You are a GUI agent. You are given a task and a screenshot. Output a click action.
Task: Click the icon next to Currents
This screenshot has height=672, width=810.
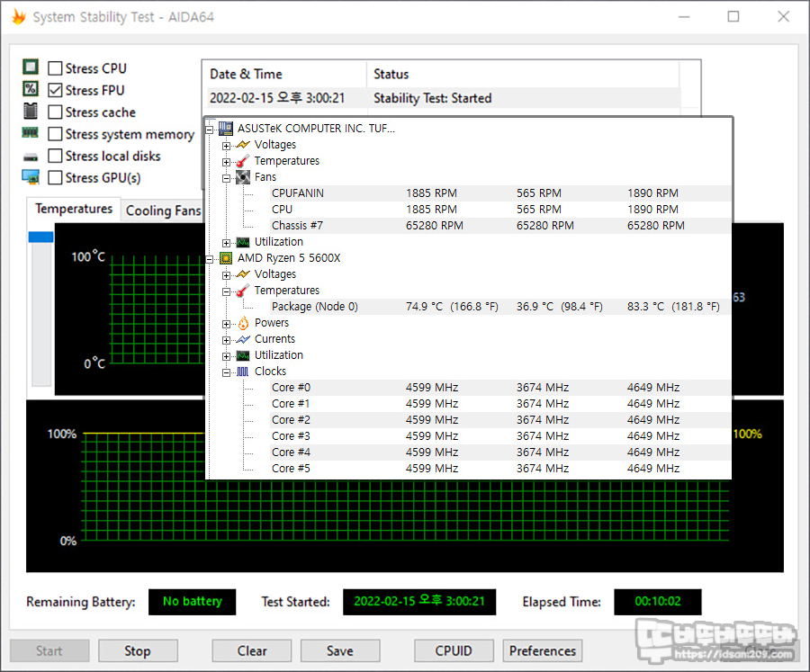click(x=242, y=339)
